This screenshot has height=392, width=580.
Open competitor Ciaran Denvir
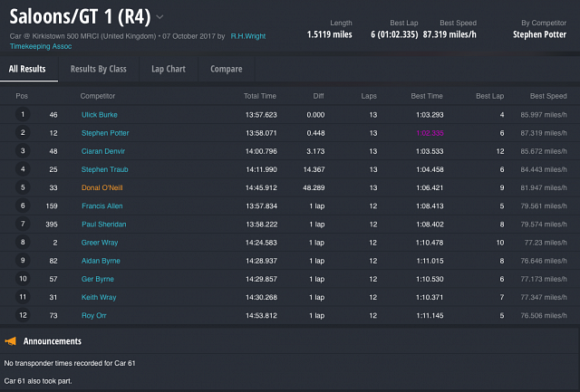pos(103,151)
